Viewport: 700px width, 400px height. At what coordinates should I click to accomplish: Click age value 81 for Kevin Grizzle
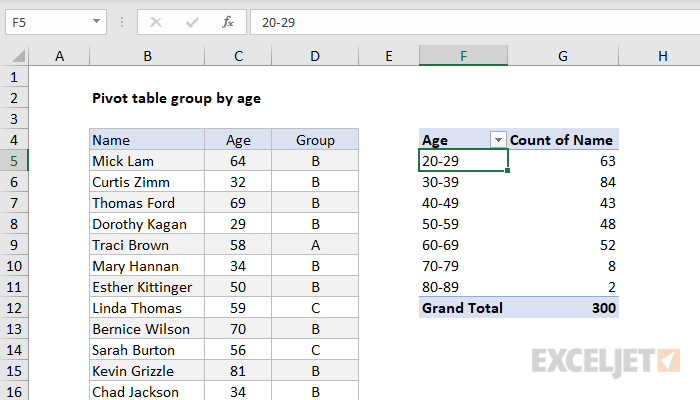pos(238,371)
